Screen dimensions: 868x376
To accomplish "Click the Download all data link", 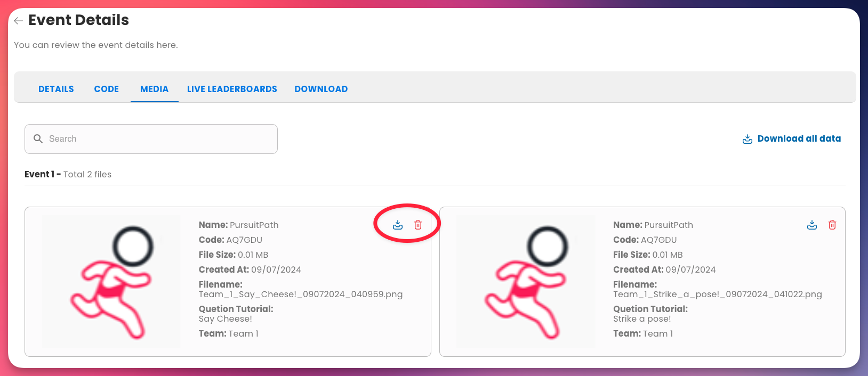I will coord(799,138).
